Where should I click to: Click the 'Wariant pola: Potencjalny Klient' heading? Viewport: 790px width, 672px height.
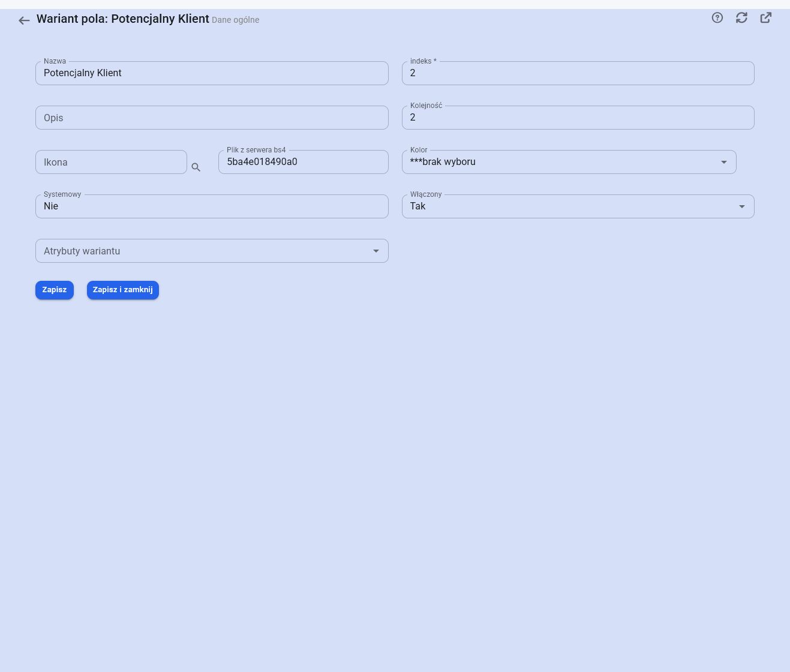click(123, 19)
